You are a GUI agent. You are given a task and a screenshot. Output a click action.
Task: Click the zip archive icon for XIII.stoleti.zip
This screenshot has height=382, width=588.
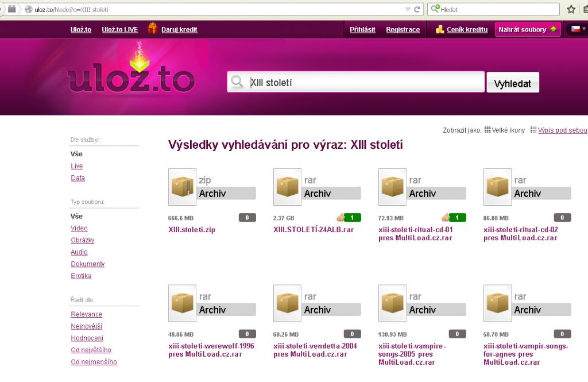182,187
